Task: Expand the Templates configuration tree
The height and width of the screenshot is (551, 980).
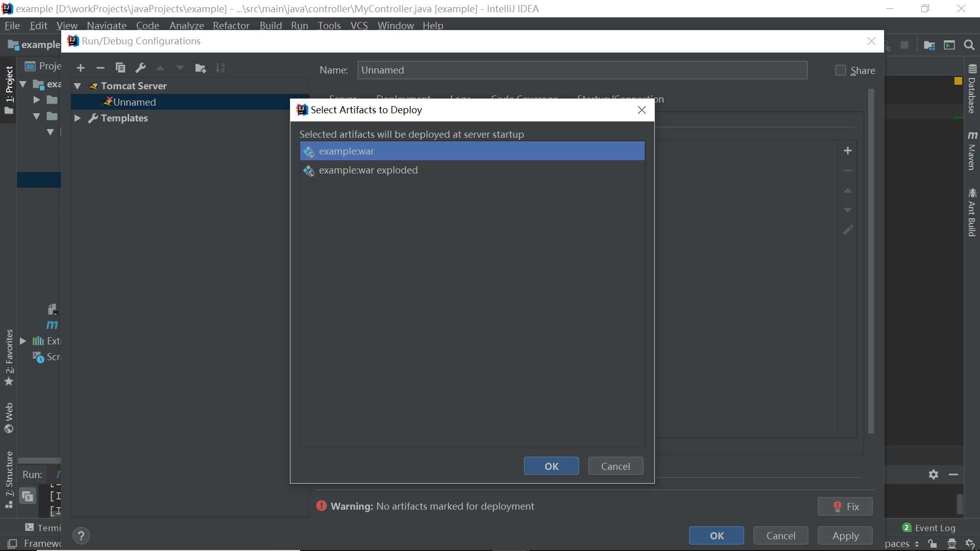Action: [x=78, y=118]
